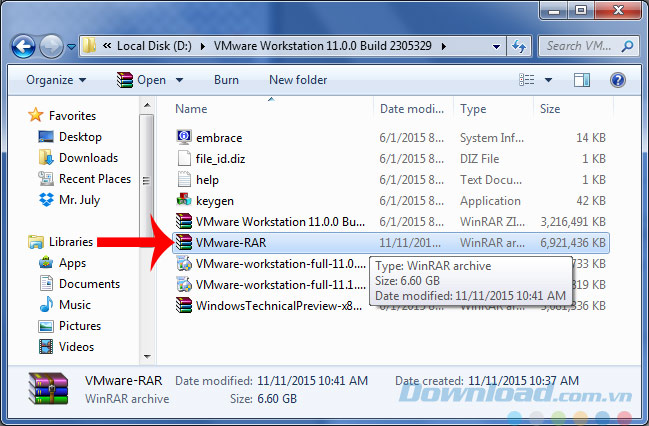Toggle the preview pane icon

(582, 80)
